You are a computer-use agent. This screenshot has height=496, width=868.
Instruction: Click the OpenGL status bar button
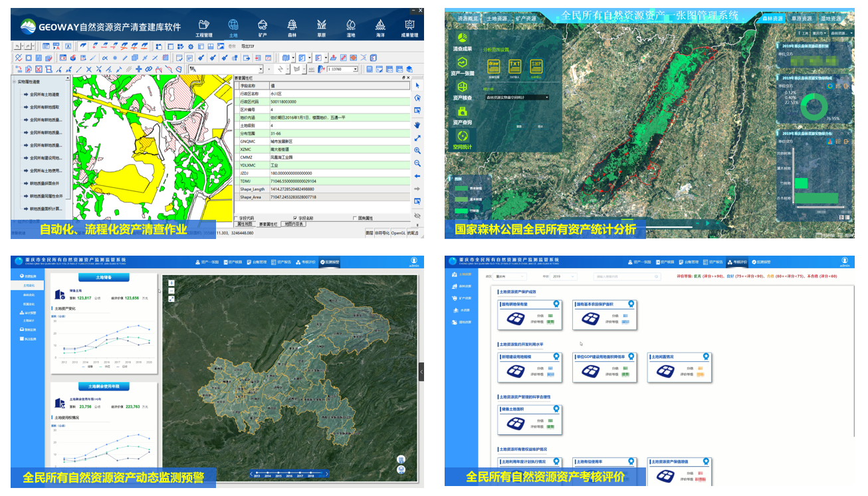coord(397,233)
